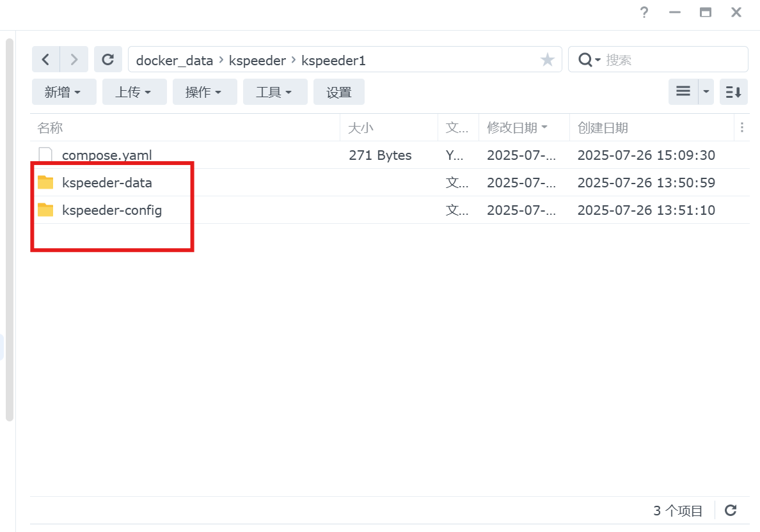Click the bottom-right refresh icon

click(x=731, y=510)
